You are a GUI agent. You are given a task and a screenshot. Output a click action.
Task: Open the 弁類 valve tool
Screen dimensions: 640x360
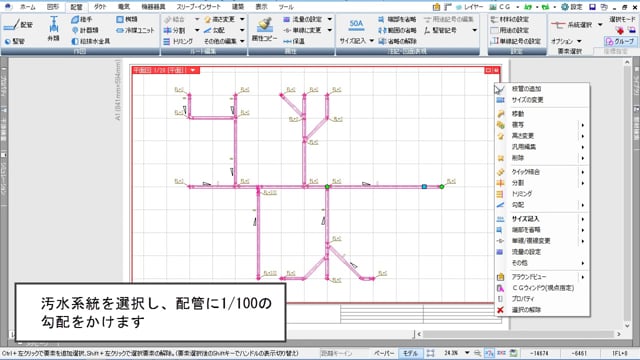click(53, 29)
